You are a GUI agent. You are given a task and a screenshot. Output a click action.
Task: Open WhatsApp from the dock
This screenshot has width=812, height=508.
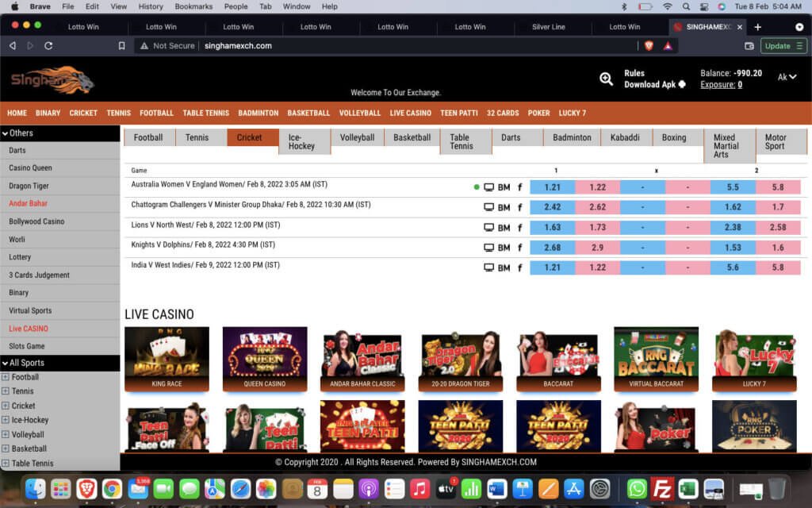point(637,489)
